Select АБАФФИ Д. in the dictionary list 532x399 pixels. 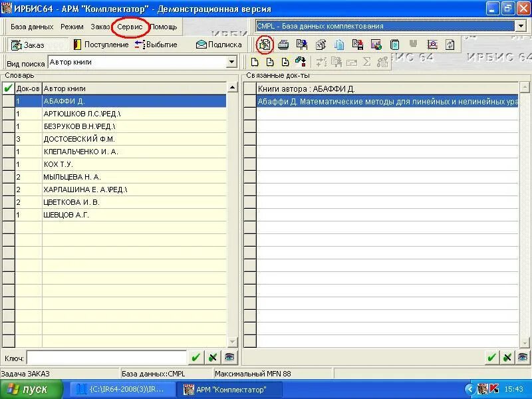tap(134, 101)
